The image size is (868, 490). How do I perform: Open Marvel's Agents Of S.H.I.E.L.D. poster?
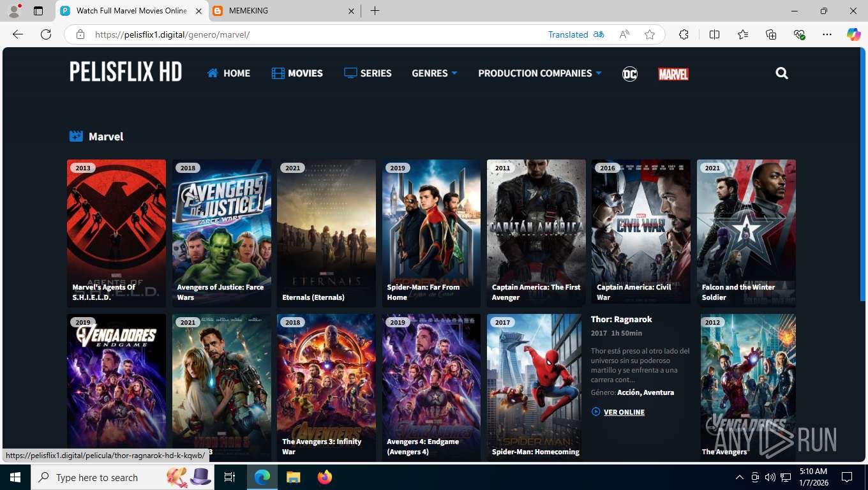[116, 234]
